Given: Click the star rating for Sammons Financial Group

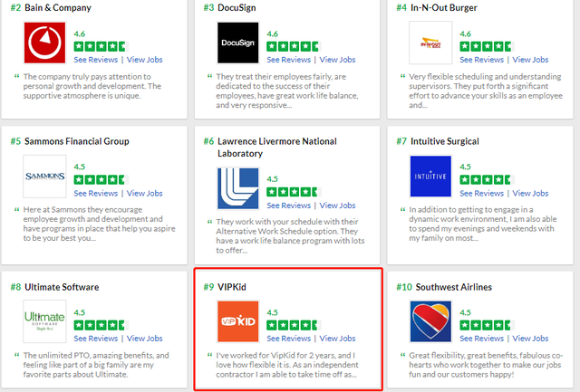Looking at the screenshot, I should [101, 180].
